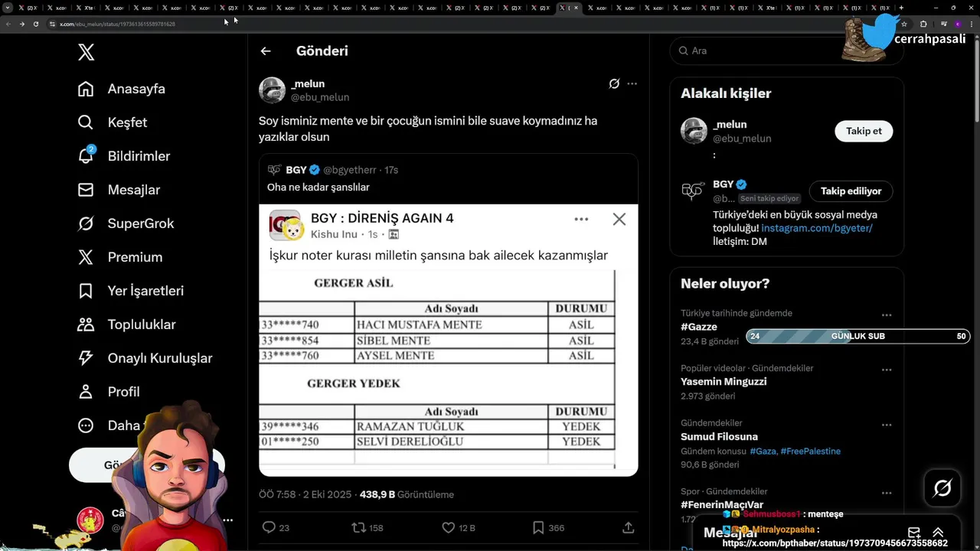Click browser forward arrow

21,24
